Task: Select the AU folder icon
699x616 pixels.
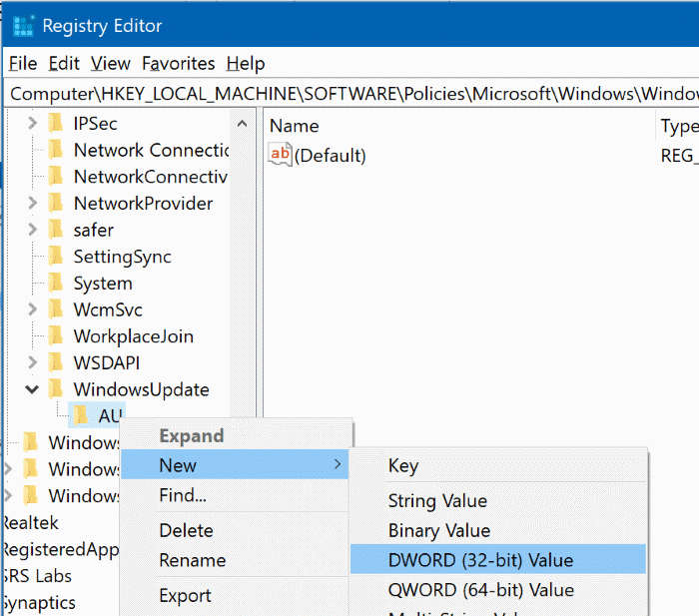Action: click(x=81, y=416)
